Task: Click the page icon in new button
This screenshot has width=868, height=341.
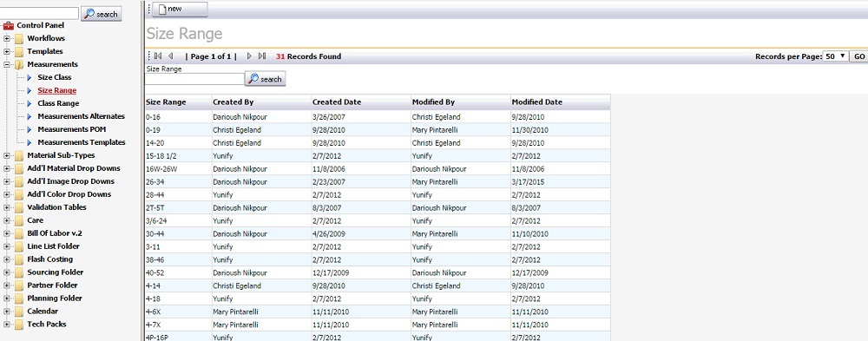Action: click(162, 10)
